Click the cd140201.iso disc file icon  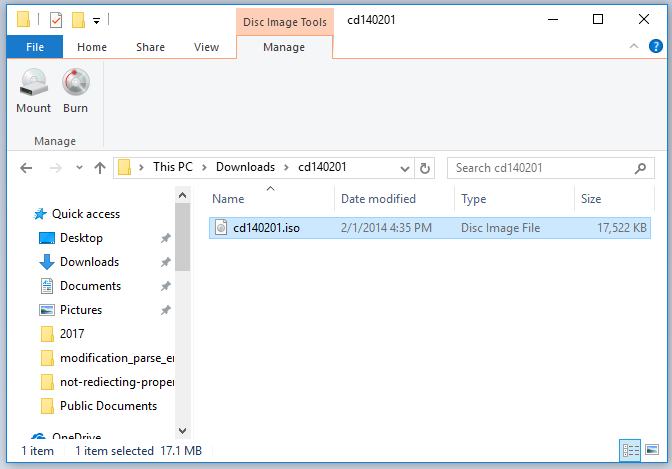(x=221, y=228)
